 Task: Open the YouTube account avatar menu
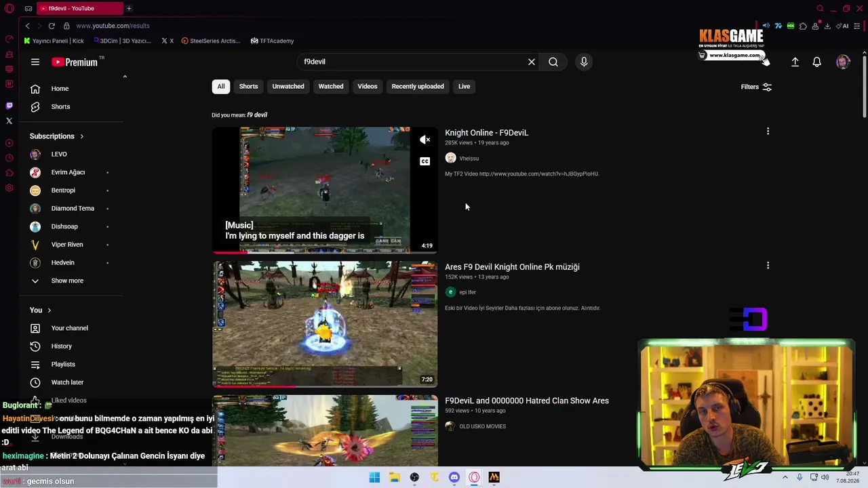843,62
